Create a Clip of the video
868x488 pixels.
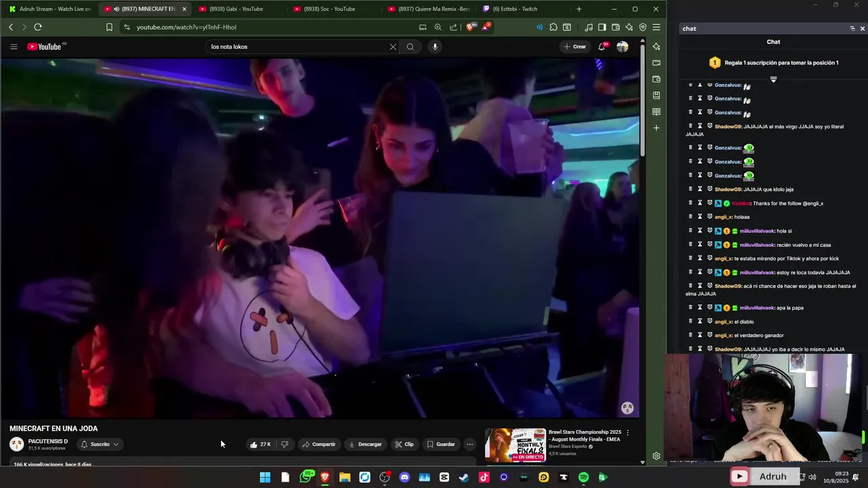[x=404, y=445]
